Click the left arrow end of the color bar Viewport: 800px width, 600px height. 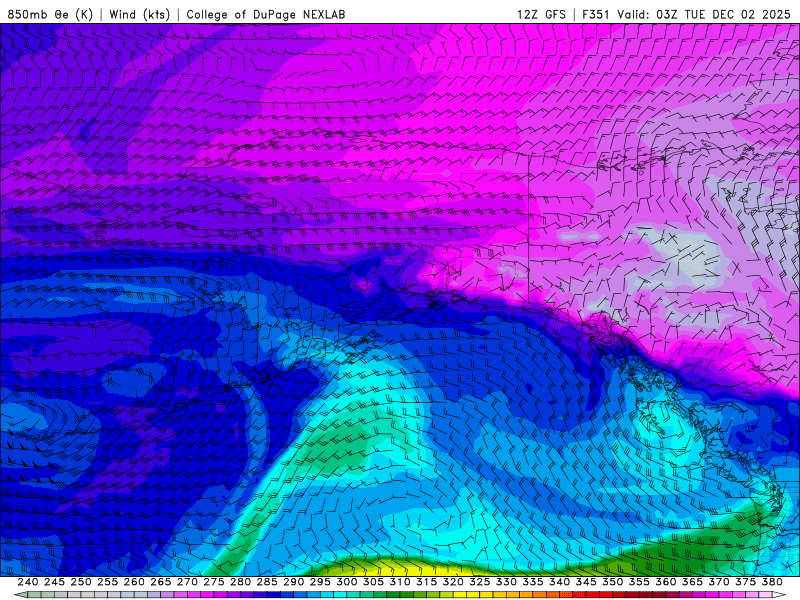pyautogui.click(x=20, y=594)
